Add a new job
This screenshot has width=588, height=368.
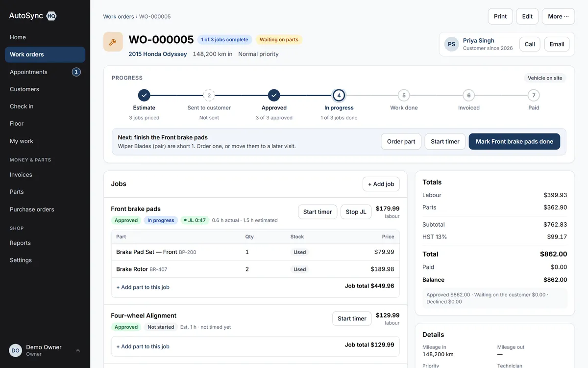coord(381,184)
